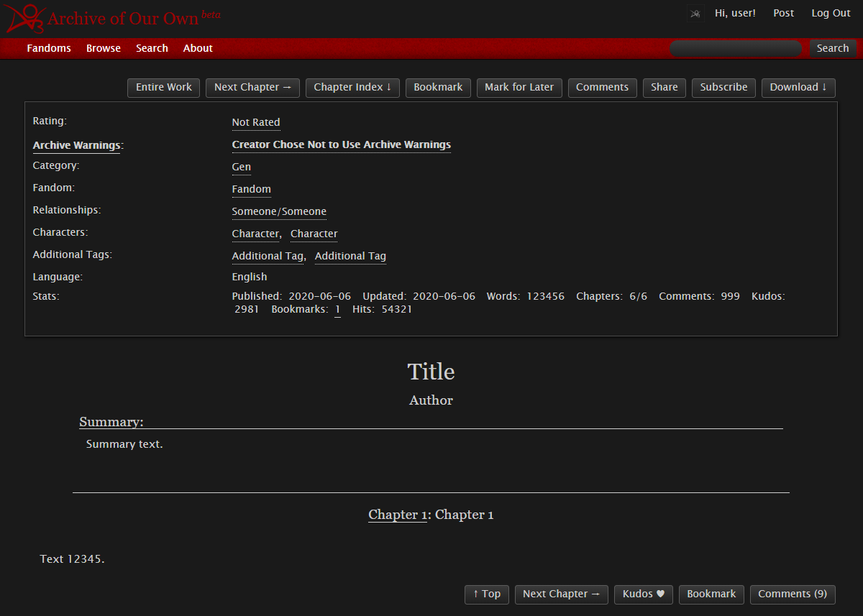View the Entire Work
Viewport: 863px width, 616px height.
coord(163,87)
